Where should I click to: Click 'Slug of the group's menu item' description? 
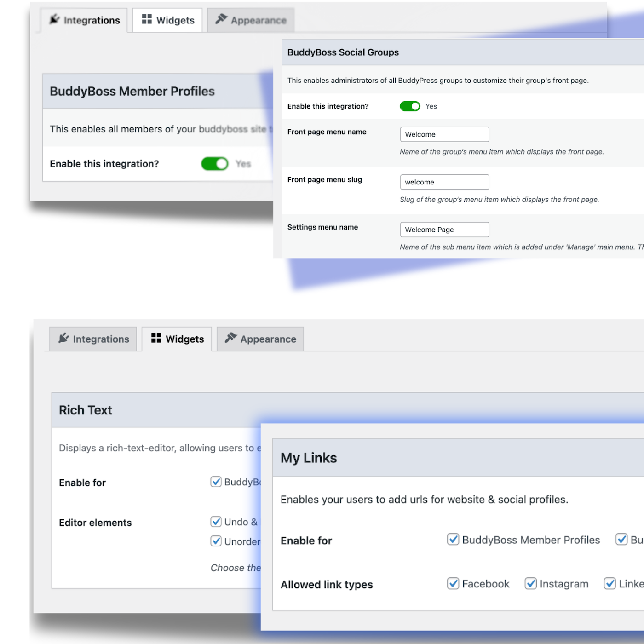[x=500, y=200]
